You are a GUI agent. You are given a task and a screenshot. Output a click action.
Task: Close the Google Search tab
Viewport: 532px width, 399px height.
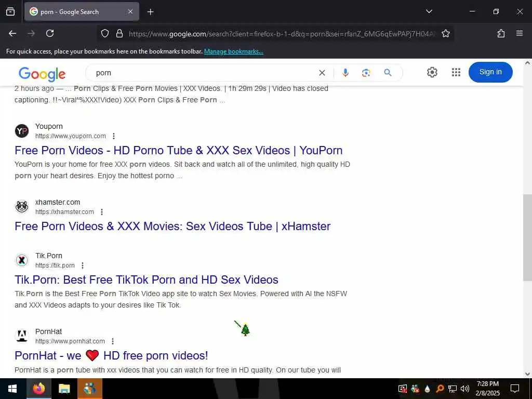click(x=130, y=11)
